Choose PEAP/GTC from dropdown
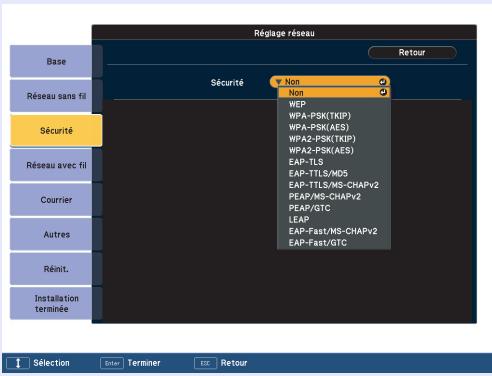 334,208
